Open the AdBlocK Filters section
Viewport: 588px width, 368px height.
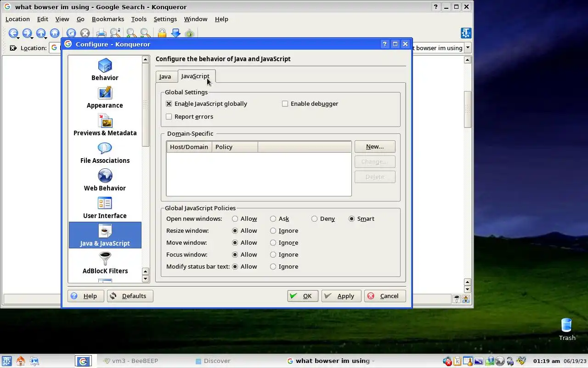[105, 263]
